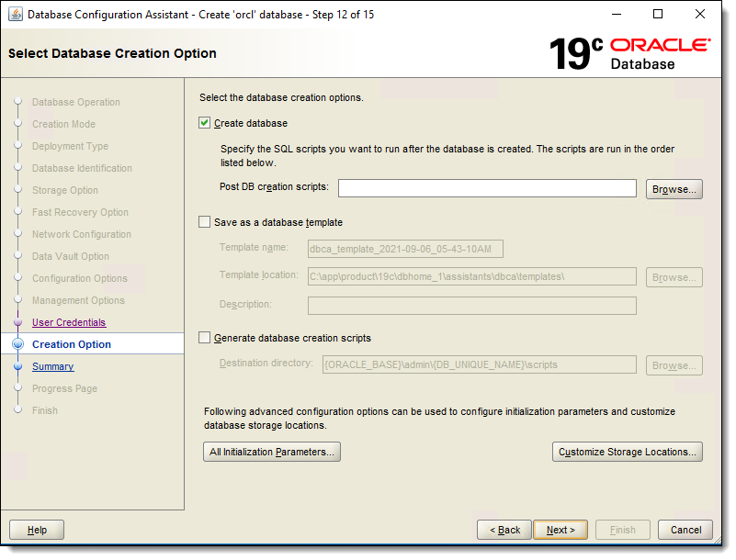Click the Creation Mode step label
This screenshot has width=736, height=560.
pyautogui.click(x=63, y=124)
